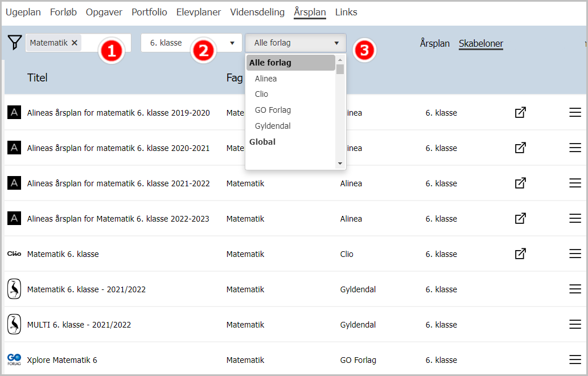Collapse the Alle forlag publisher dropdown

click(x=295, y=43)
